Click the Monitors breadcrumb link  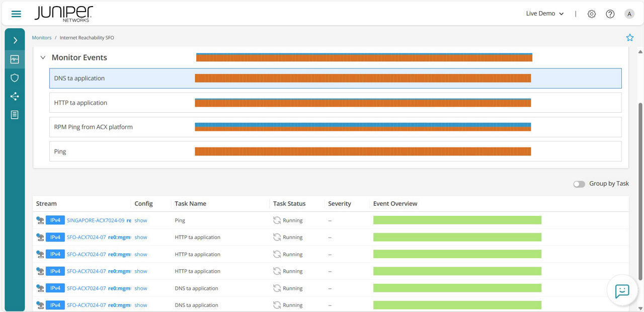pyautogui.click(x=42, y=37)
